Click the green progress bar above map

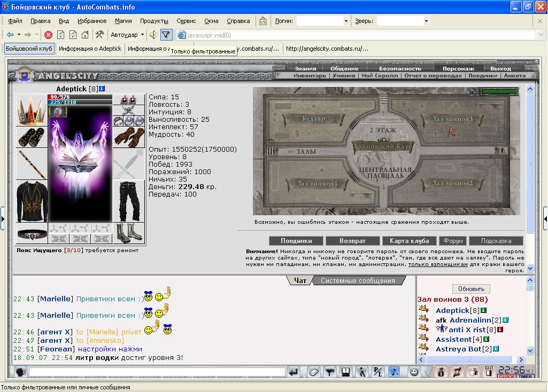(x=499, y=91)
